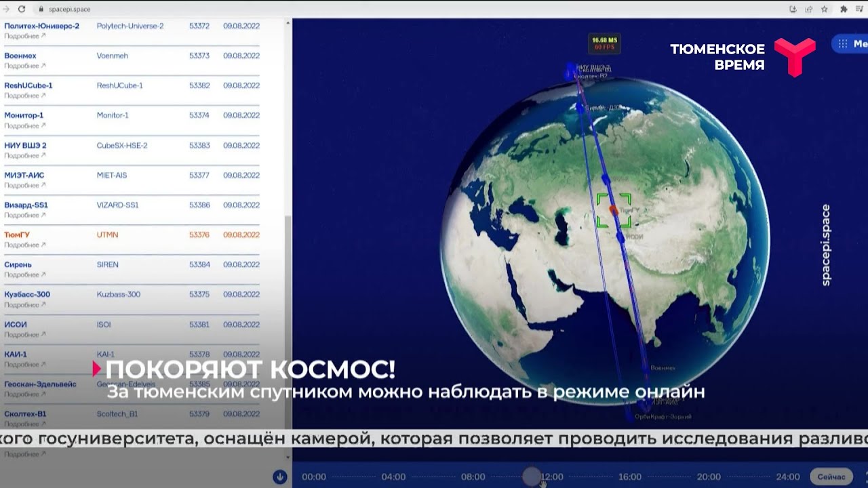The height and width of the screenshot is (488, 868).
Task: Select the Визард-SS1 satellite name
Action: (26, 205)
